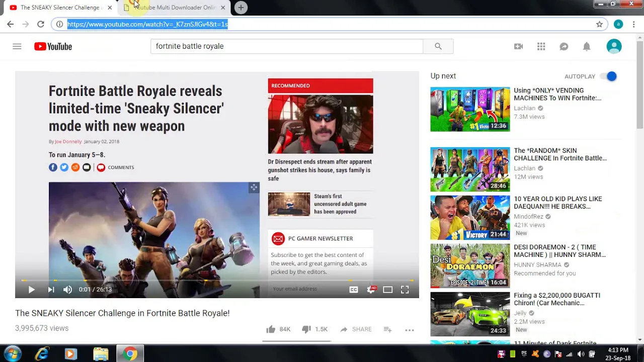Like the video with 84K likes

[278, 329]
